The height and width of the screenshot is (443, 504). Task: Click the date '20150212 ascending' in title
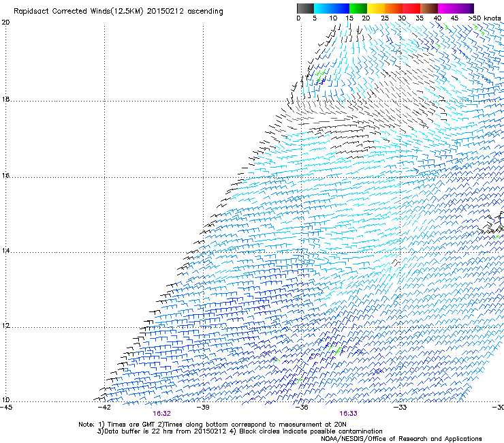(x=185, y=12)
